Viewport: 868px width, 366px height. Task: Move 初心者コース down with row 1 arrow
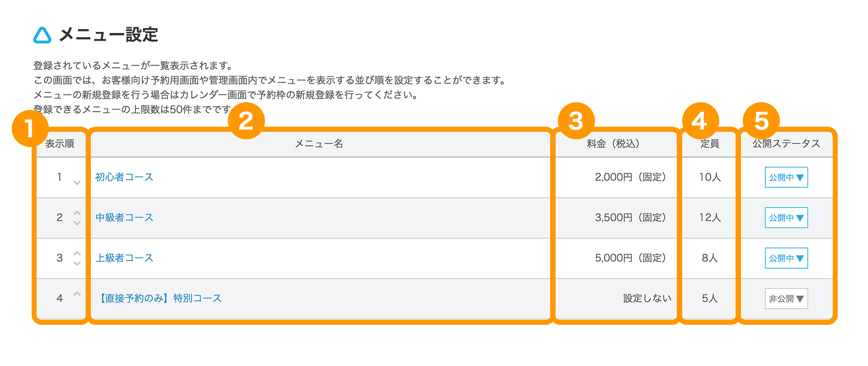tap(77, 183)
